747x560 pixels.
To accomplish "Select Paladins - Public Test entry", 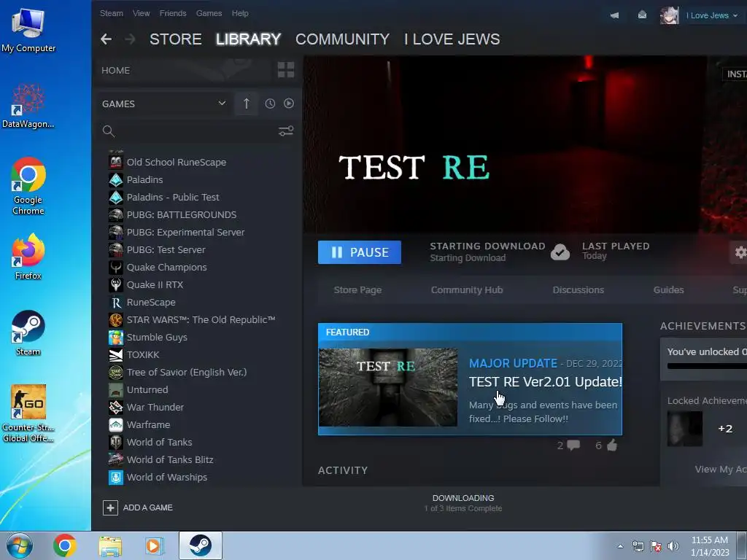I will click(173, 197).
